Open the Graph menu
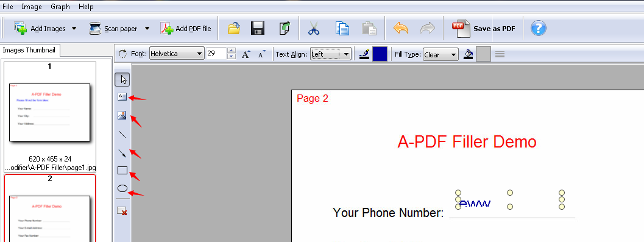The height and width of the screenshot is (242, 644). pyautogui.click(x=60, y=7)
